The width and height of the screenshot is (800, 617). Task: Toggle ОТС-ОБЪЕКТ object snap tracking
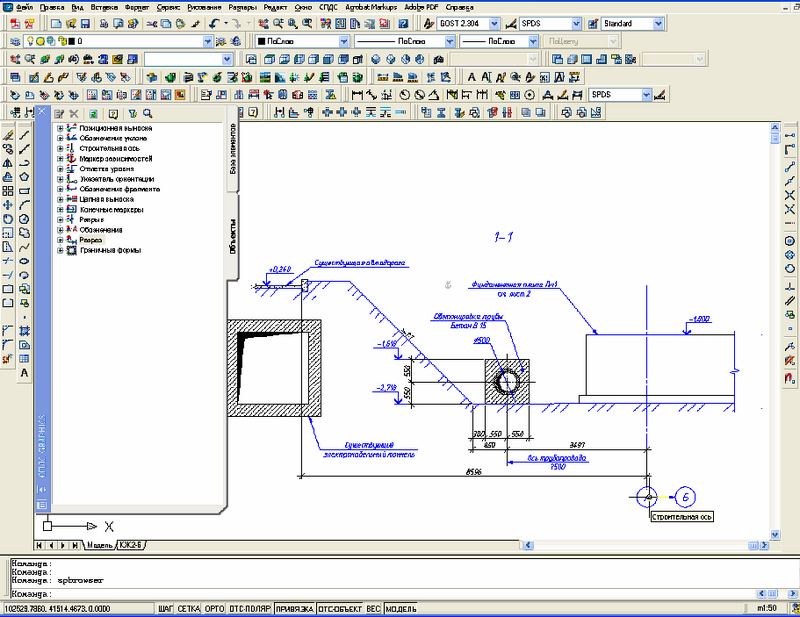click(x=340, y=608)
